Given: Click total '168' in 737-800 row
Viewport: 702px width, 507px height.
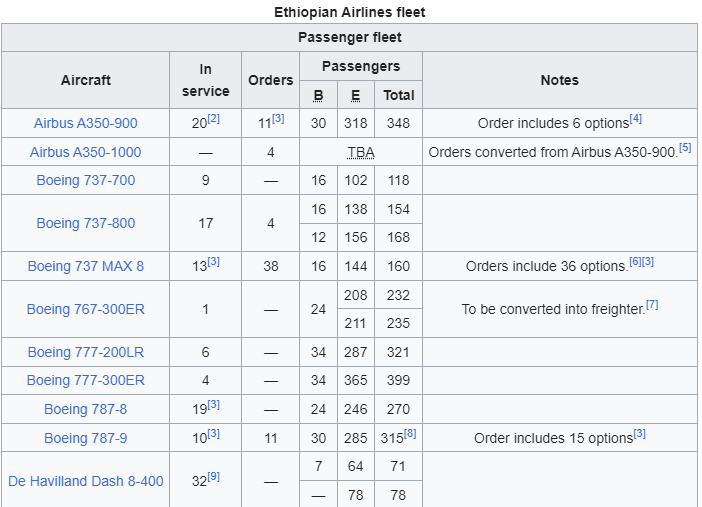Looking at the screenshot, I should click(398, 237).
